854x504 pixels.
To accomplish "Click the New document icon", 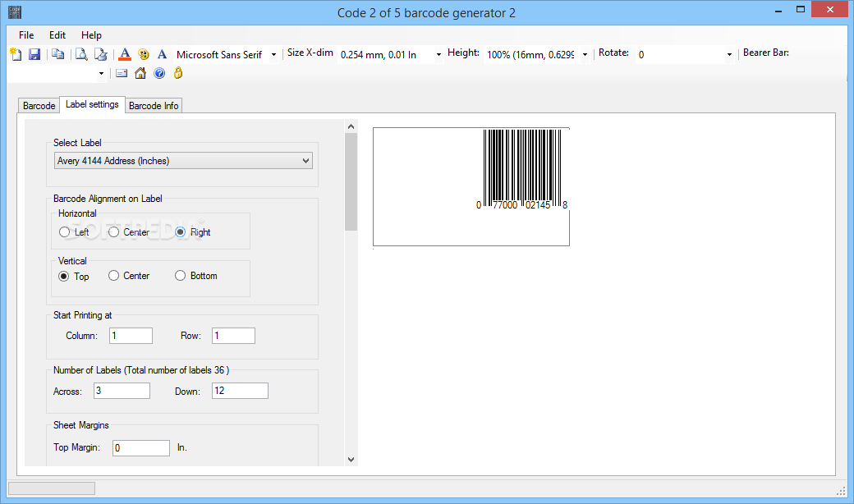I will [x=16, y=54].
